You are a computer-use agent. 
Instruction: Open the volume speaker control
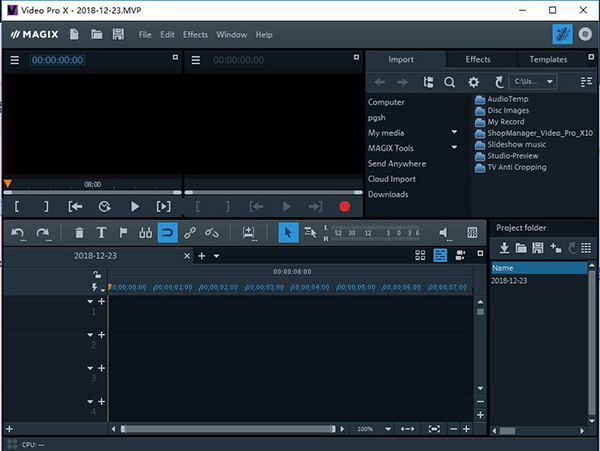[444, 233]
